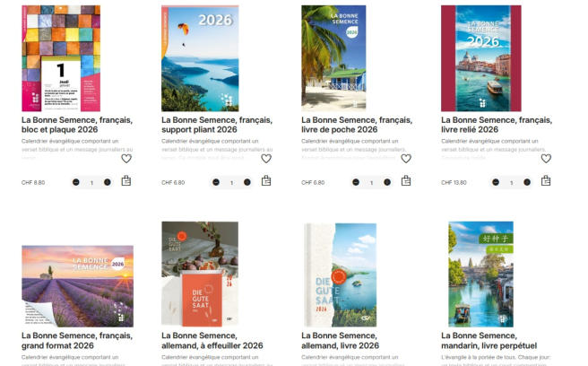
Task: Decrease quantity of support pliant 2026
Action: 216,182
